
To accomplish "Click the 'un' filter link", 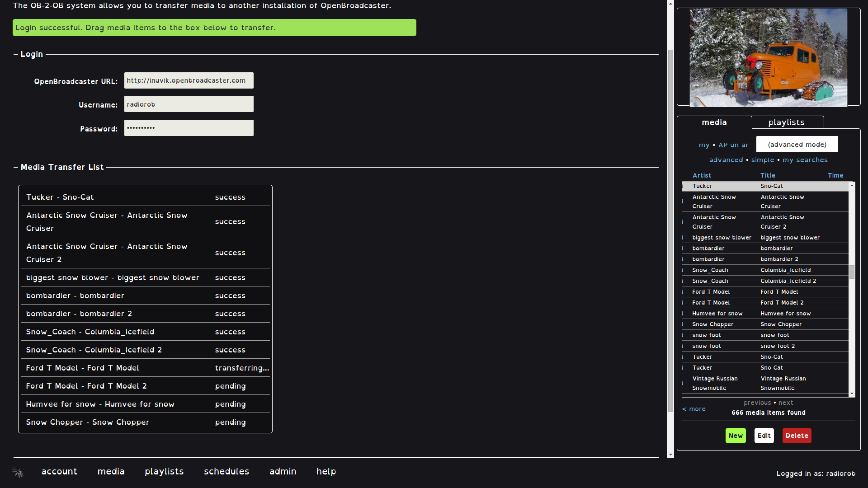I will [x=735, y=145].
